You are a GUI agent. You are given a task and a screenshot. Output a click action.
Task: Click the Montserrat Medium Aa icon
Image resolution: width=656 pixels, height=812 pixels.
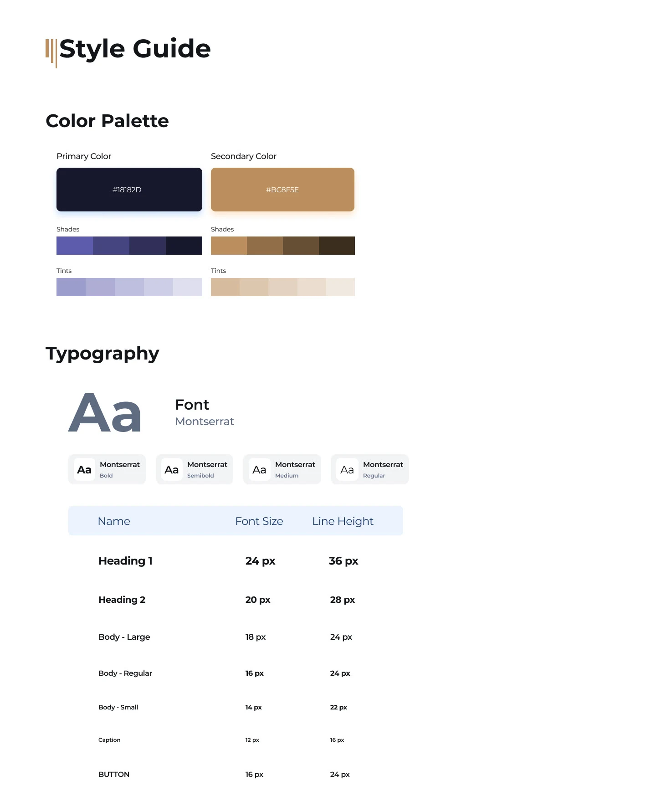click(x=259, y=469)
